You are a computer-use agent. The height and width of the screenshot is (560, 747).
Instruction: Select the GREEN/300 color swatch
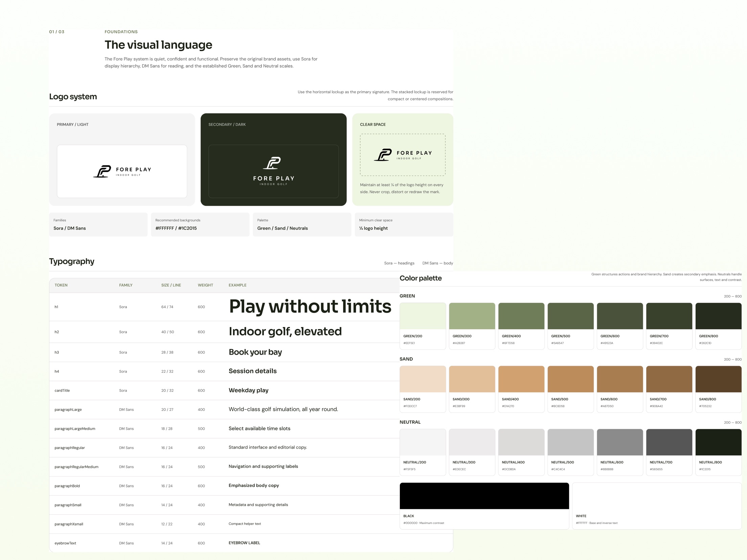472,326
